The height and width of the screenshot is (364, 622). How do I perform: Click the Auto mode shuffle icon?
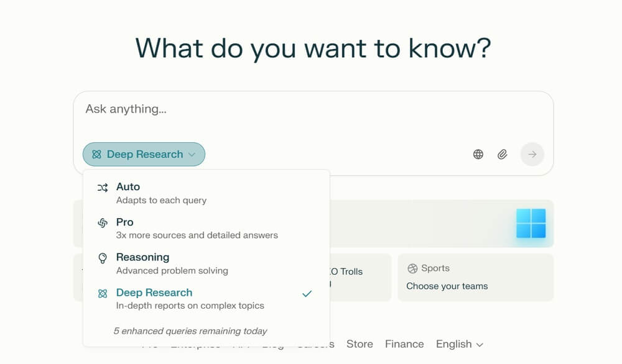[x=103, y=188]
